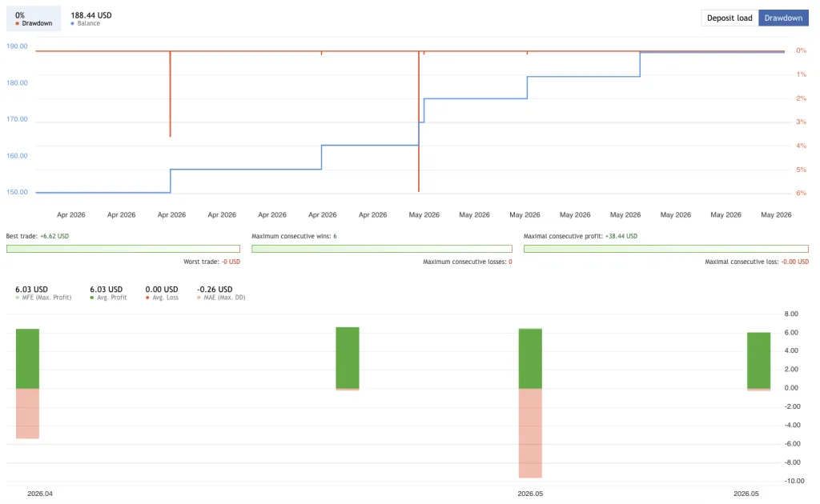The image size is (820, 504).
Task: Click Maximum consecutive losses: 0 label
Action: 468,262
